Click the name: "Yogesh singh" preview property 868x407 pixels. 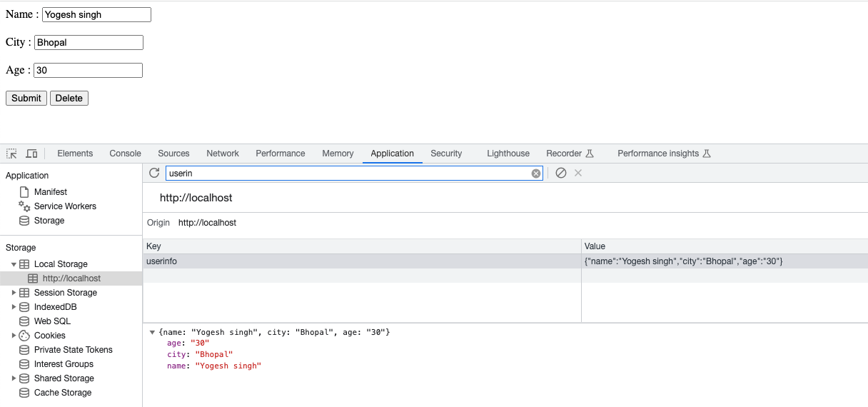(214, 366)
